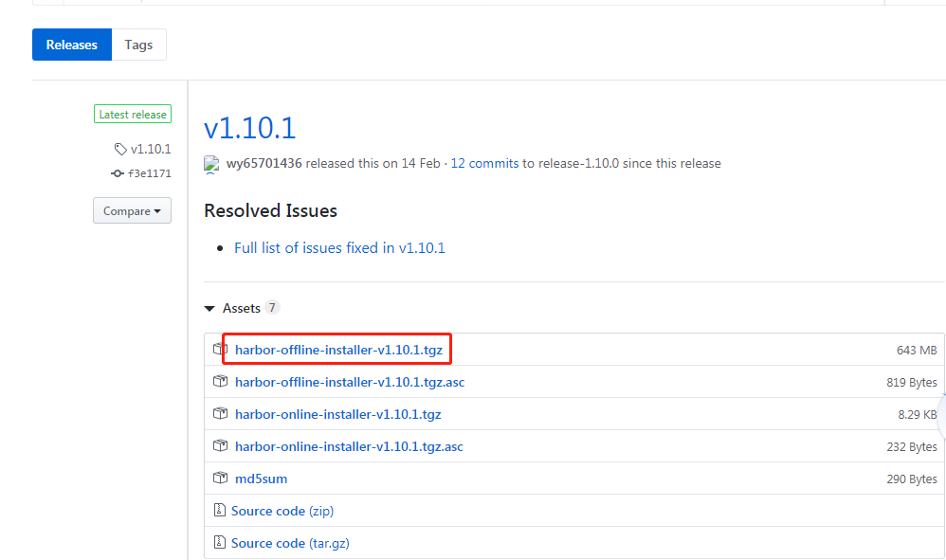Collapse the Assets section triangle
Image resolution: width=946 pixels, height=560 pixels.
(x=209, y=309)
